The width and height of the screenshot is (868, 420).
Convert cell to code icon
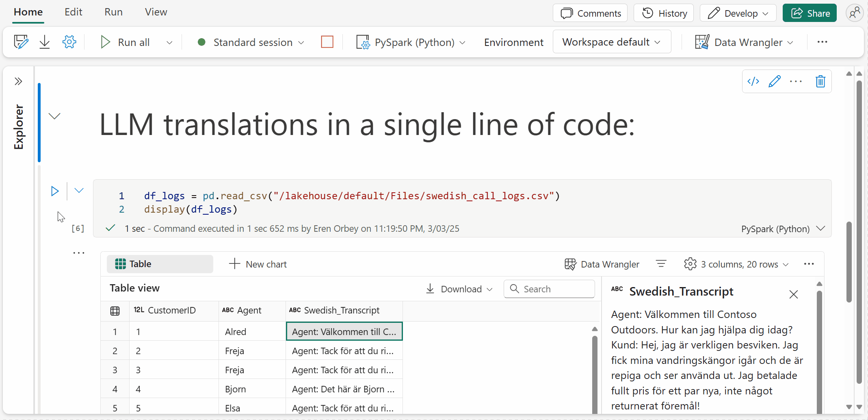[x=753, y=81]
